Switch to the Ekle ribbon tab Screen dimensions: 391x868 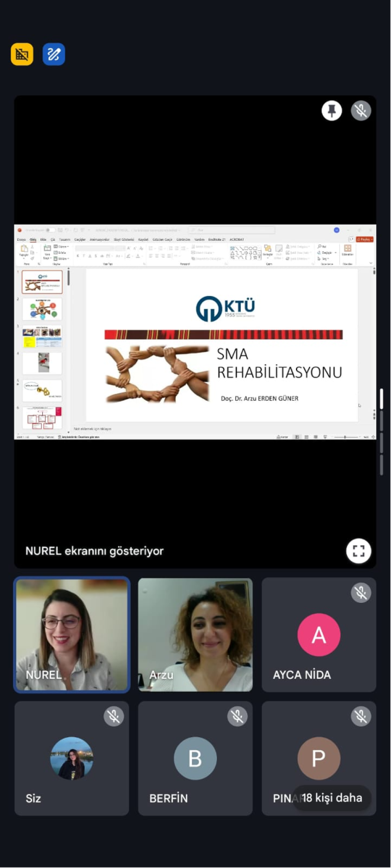click(x=43, y=239)
